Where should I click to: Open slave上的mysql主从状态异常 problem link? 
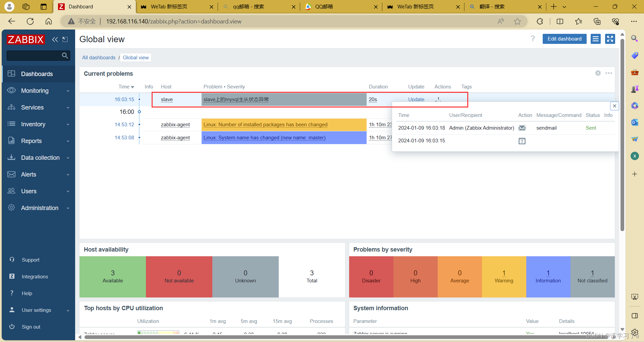coord(236,99)
